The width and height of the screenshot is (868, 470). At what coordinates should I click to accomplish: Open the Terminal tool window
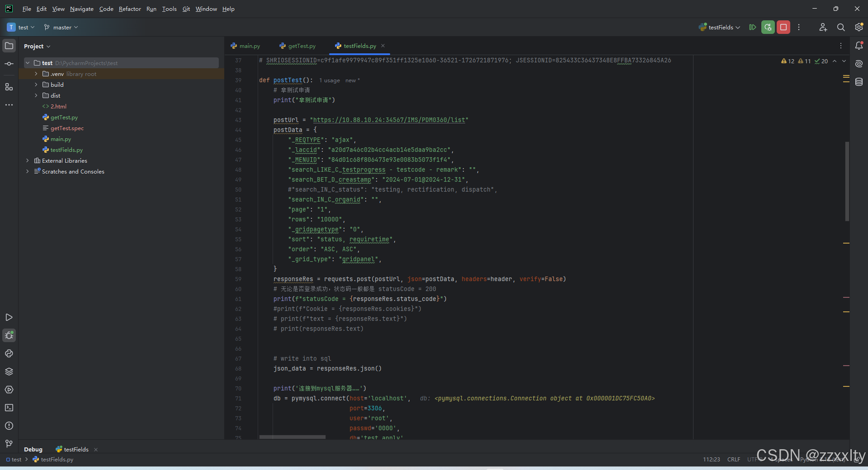(x=9, y=408)
